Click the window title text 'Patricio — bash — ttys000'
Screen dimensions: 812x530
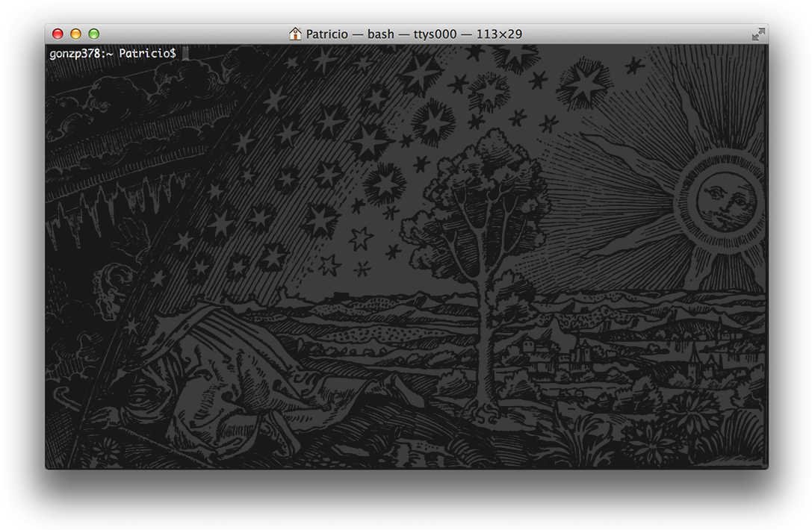click(381, 34)
